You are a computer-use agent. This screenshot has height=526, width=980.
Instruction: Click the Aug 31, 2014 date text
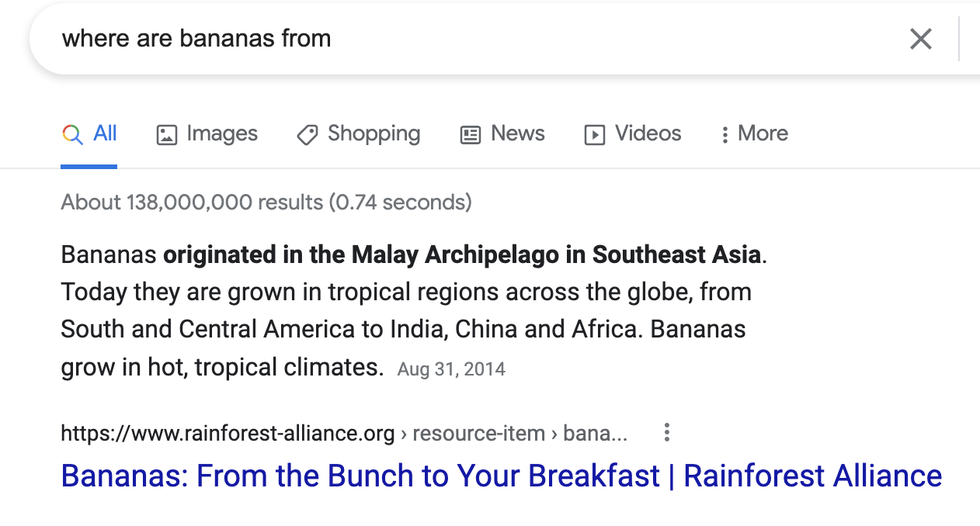pyautogui.click(x=450, y=369)
